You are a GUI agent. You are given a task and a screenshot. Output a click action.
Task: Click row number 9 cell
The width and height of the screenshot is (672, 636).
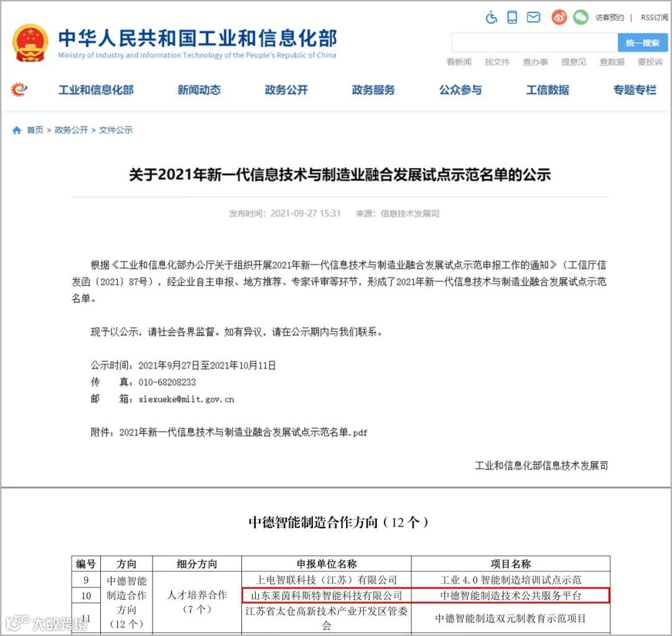pos(86,580)
